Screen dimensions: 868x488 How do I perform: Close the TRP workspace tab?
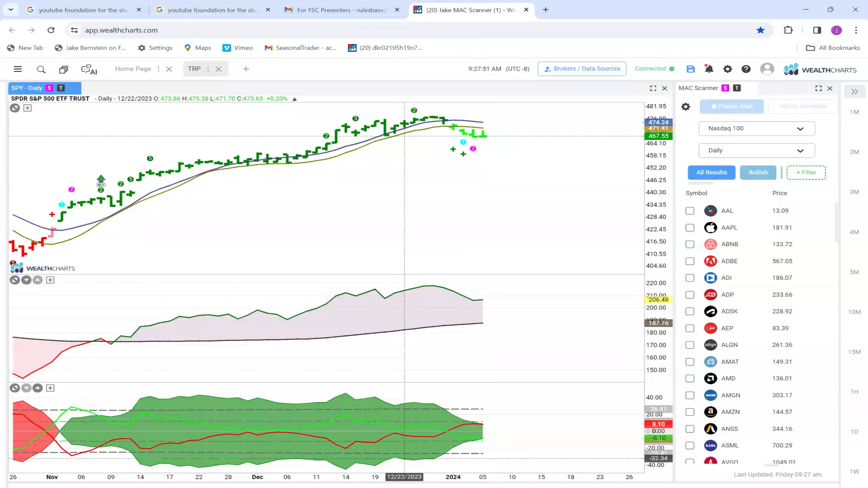click(x=219, y=69)
